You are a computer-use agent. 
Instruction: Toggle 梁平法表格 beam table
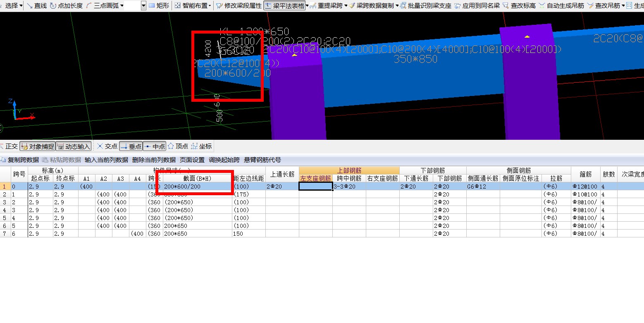coord(284,6)
